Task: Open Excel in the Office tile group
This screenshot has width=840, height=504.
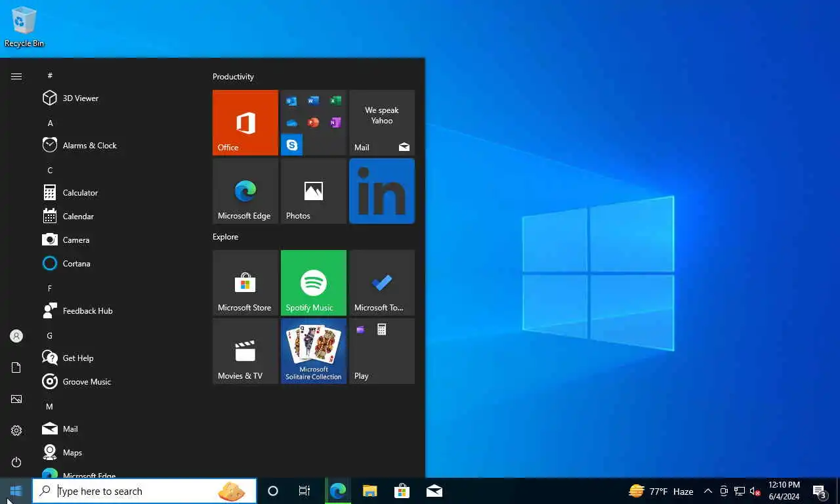Action: click(335, 101)
